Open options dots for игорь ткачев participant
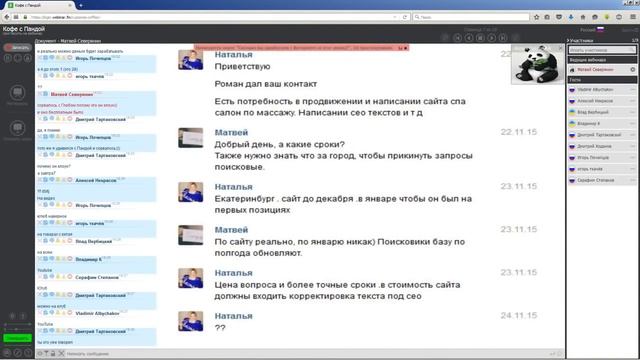This screenshot has width=640, height=360. pos(633,169)
